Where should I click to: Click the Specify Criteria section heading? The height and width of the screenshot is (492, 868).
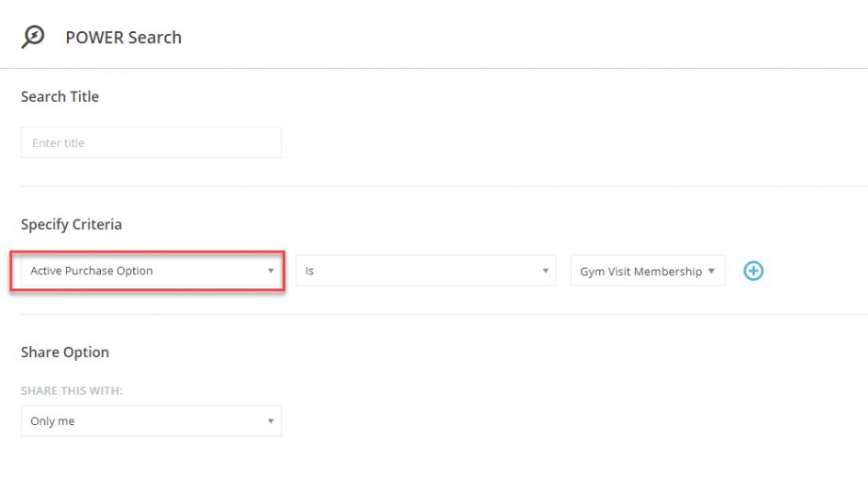(72, 224)
